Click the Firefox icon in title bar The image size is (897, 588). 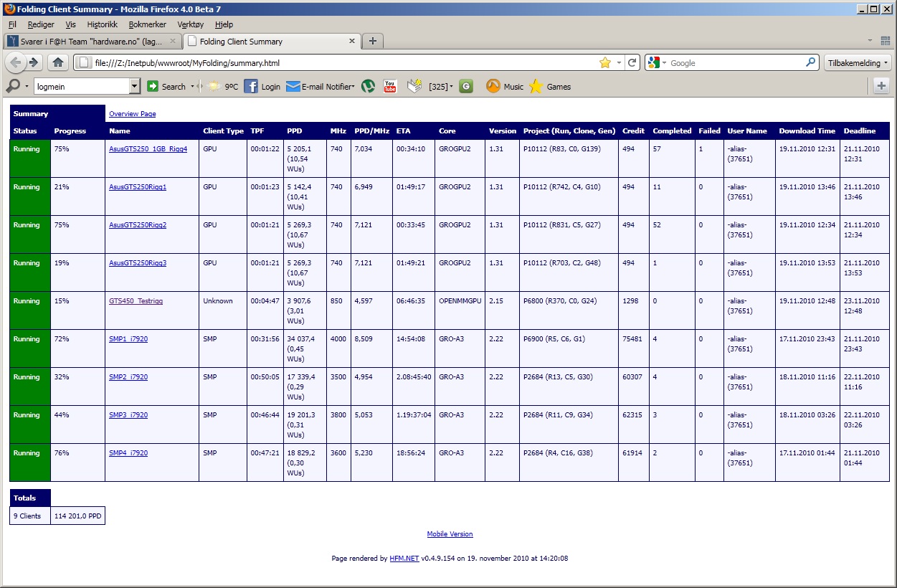pos(9,9)
